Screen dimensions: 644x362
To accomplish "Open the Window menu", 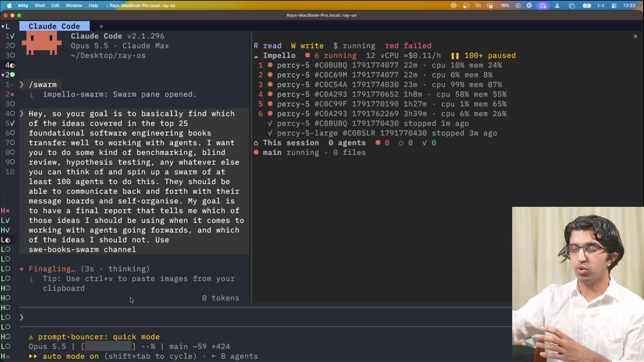I will [x=74, y=6].
